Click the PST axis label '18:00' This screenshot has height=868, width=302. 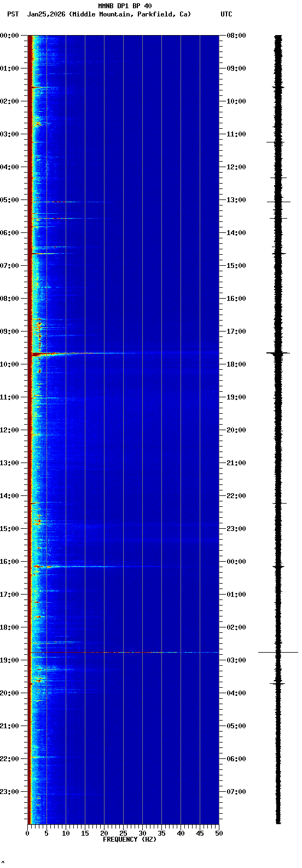(x=9, y=627)
